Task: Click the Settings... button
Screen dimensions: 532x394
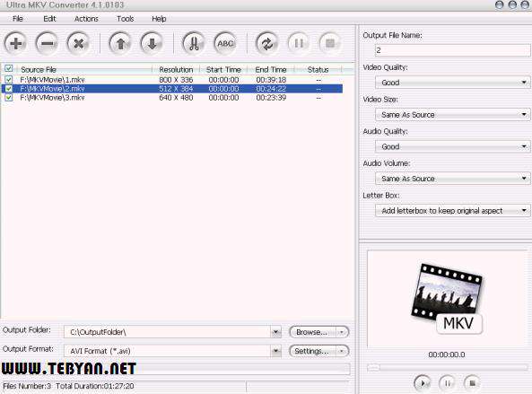Action: [x=312, y=351]
